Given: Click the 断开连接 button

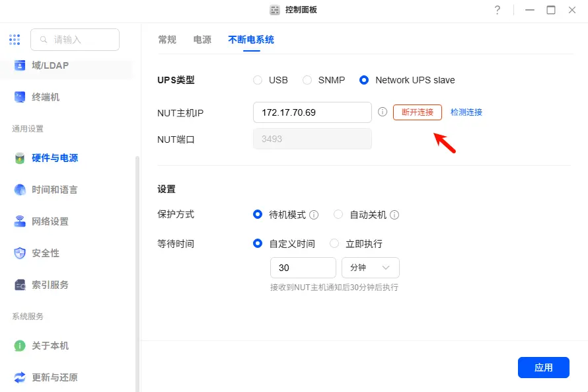Looking at the screenshot, I should [417, 112].
